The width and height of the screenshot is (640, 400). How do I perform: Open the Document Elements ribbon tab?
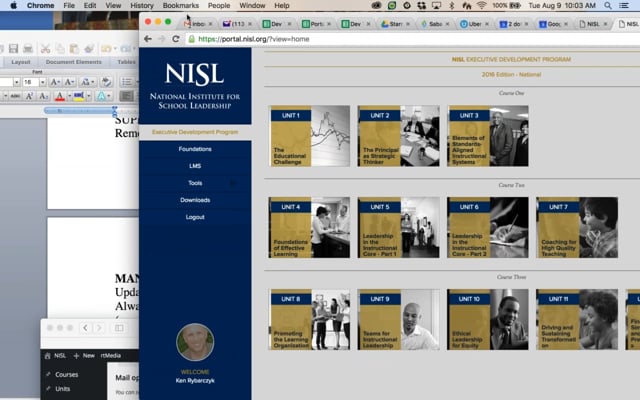click(74, 62)
